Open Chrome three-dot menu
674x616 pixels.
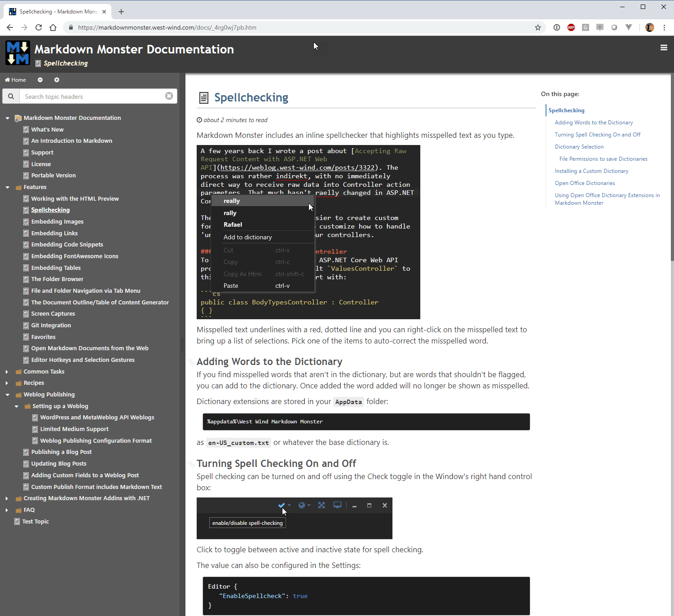click(x=664, y=27)
